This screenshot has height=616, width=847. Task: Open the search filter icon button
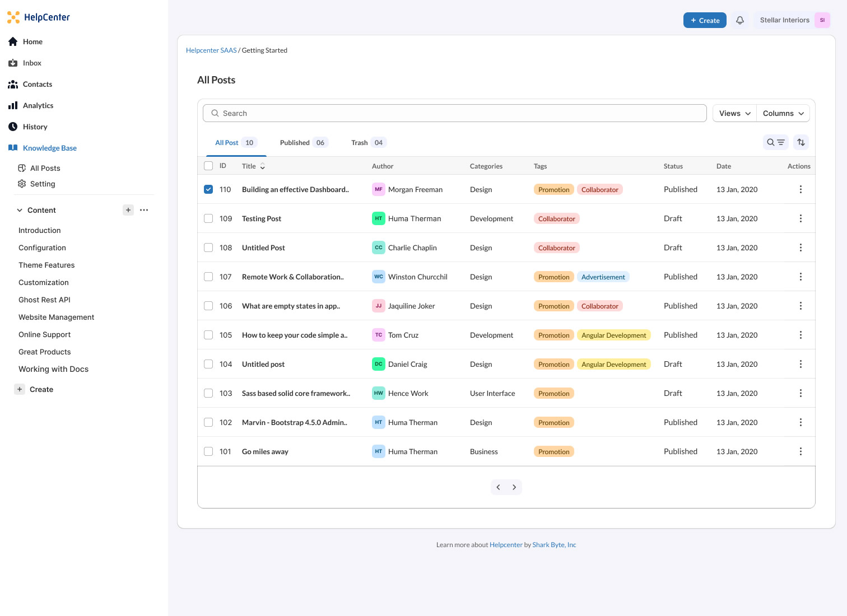click(776, 142)
